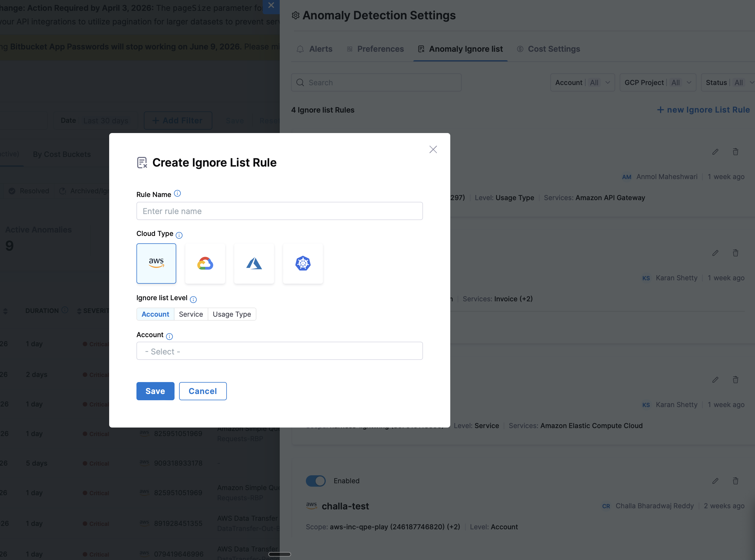Click Rule Name info icon

[x=177, y=194]
